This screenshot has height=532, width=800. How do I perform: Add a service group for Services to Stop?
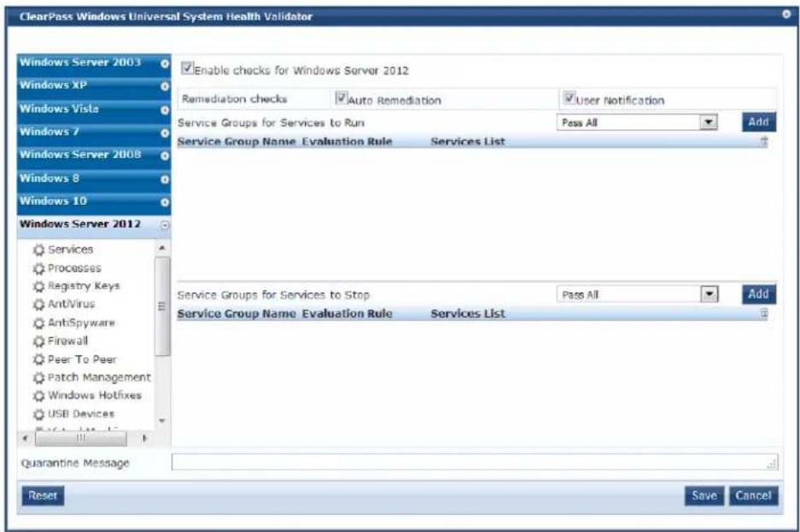(759, 294)
